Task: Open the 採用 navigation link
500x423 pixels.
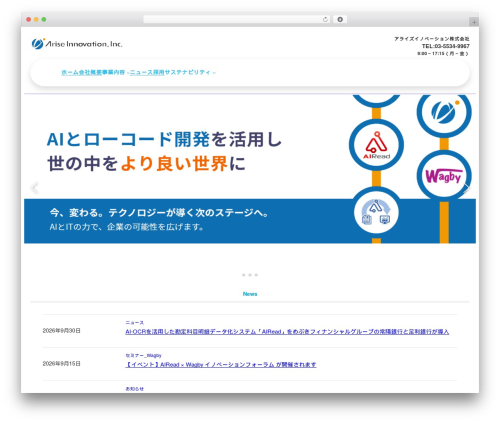Action: coord(159,72)
